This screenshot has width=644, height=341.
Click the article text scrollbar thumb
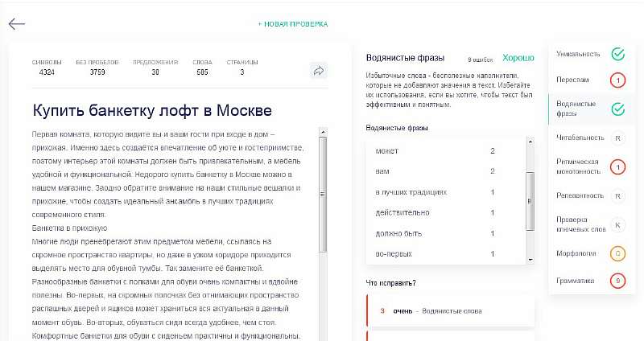click(323, 194)
